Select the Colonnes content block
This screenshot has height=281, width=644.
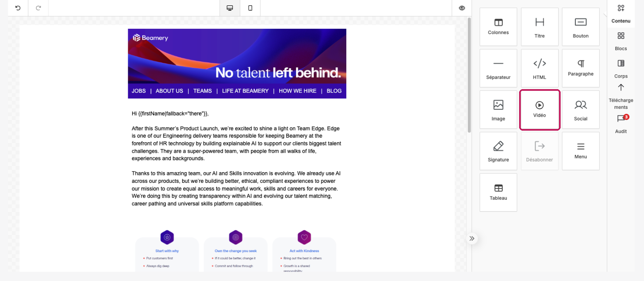pos(498,27)
